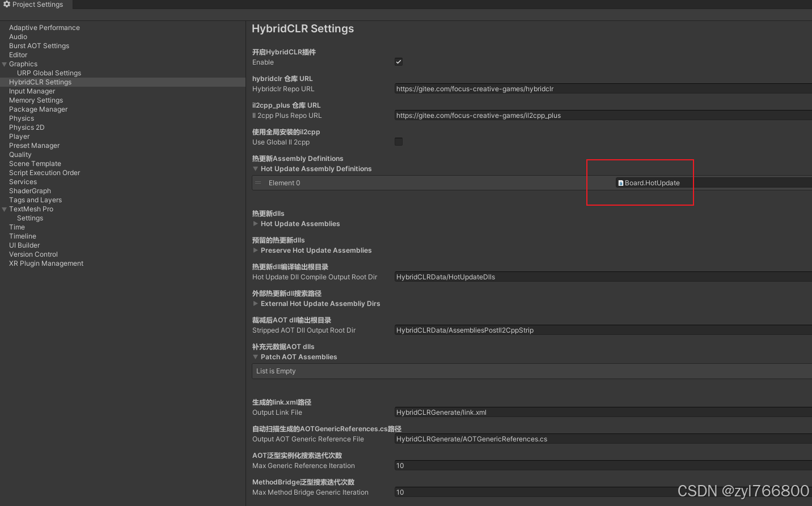Expand the Hot Update Assemblies list
The width and height of the screenshot is (812, 506).
255,224
